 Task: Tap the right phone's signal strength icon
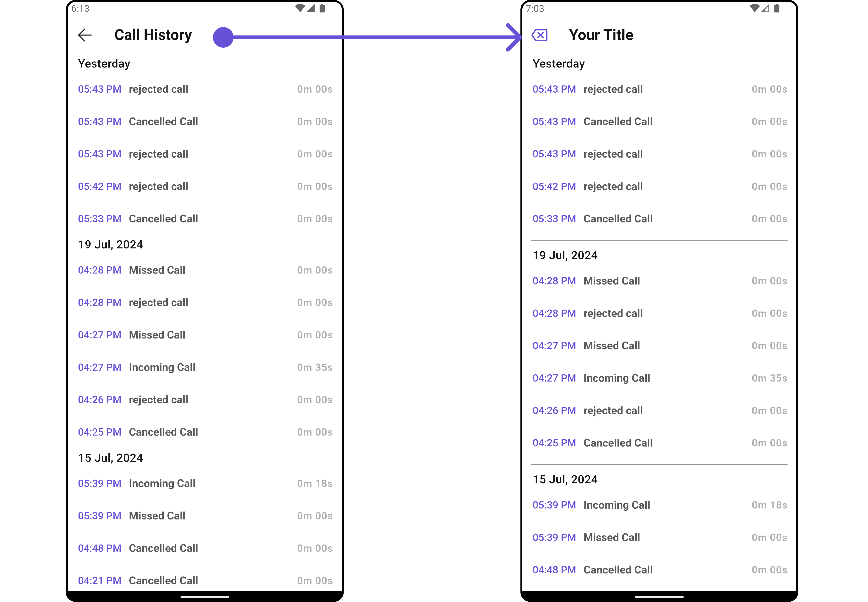[765, 8]
